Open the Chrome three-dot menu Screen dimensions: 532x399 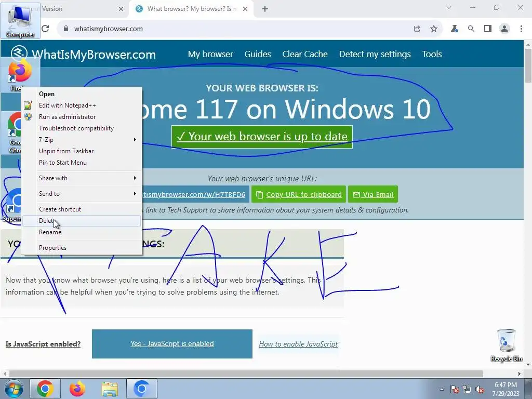521,29
